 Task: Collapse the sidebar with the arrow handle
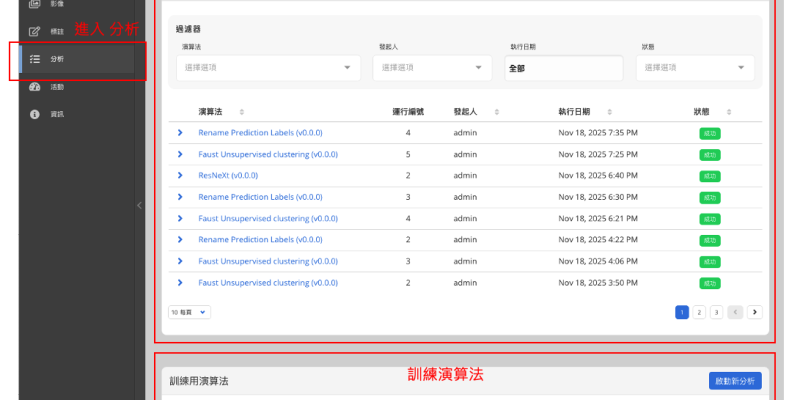[x=139, y=205]
